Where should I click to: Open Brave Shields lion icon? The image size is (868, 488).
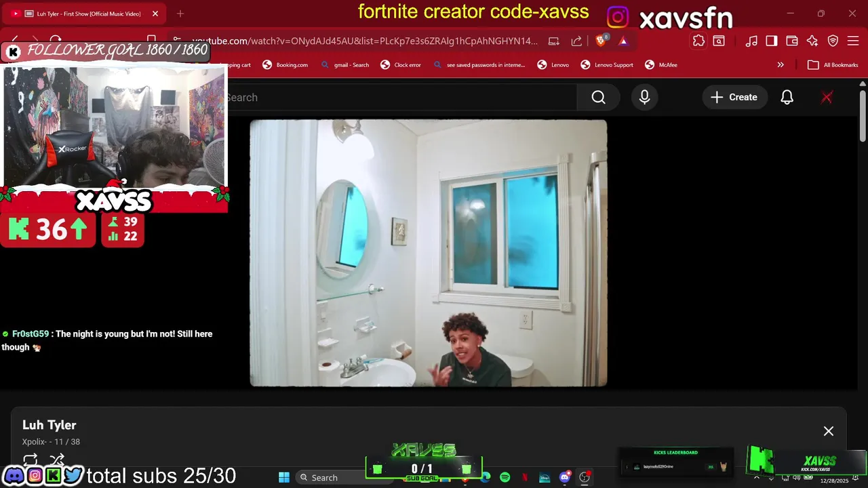click(x=601, y=41)
